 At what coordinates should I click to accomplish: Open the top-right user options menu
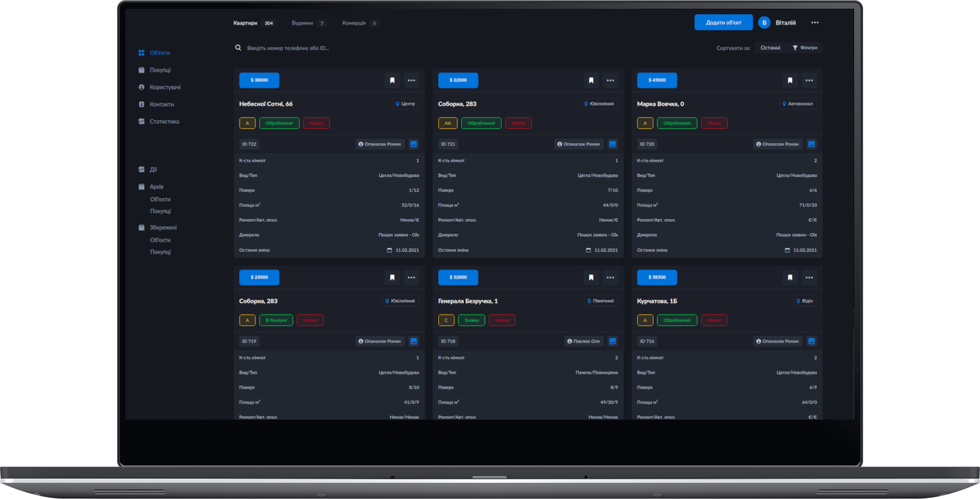coord(814,23)
